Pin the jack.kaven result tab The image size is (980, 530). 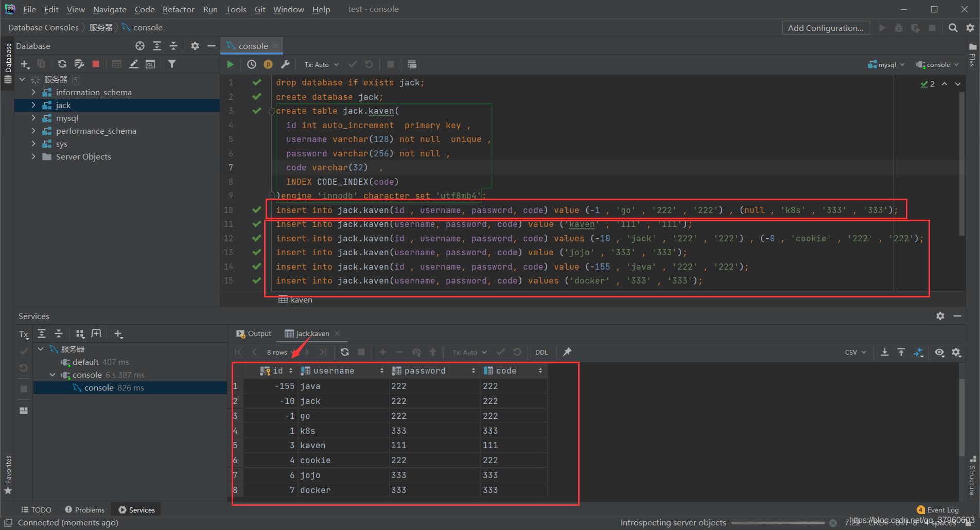567,352
